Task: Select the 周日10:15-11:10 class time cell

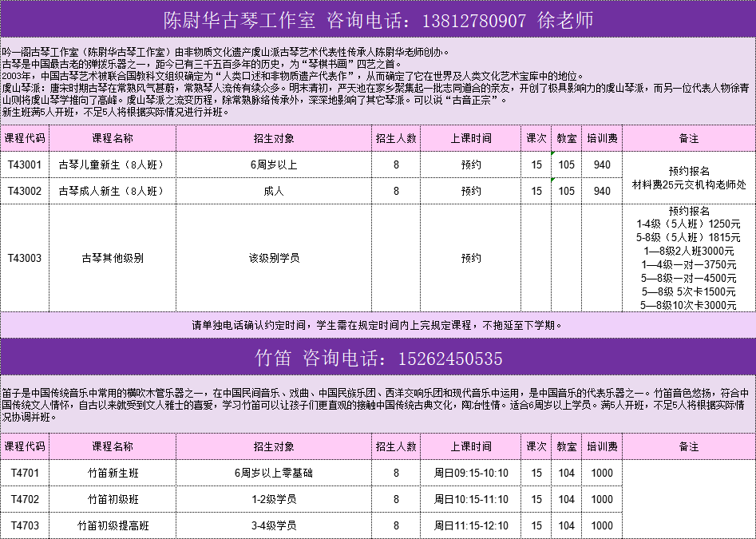Action: tap(471, 500)
